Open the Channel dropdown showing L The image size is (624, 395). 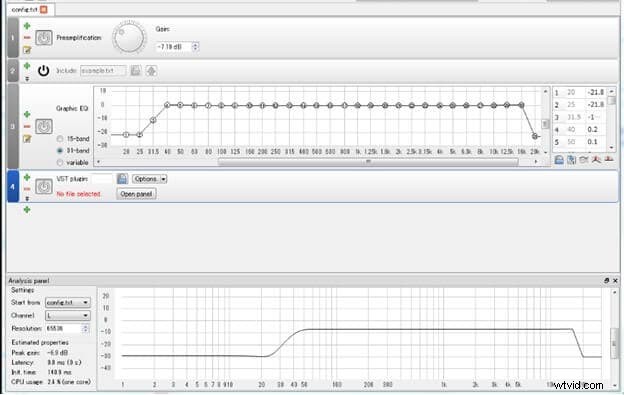click(67, 315)
